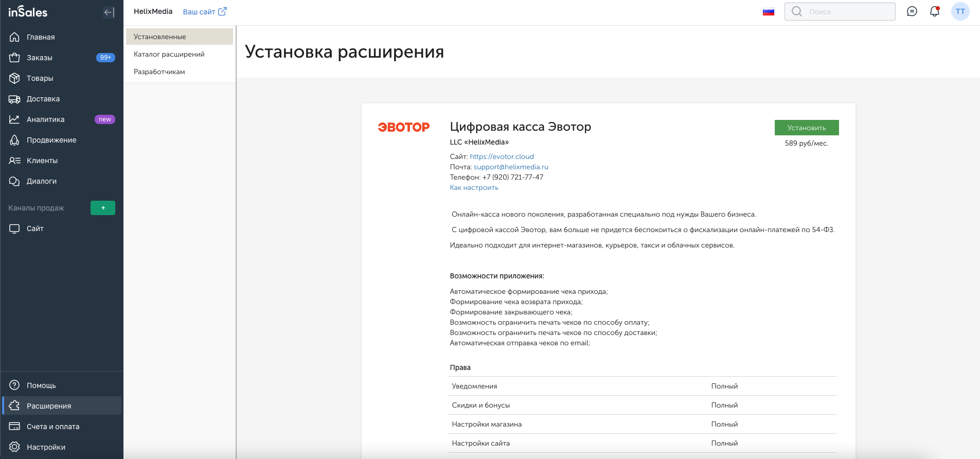Click the Установка расширения page heading
980x459 pixels.
click(344, 51)
